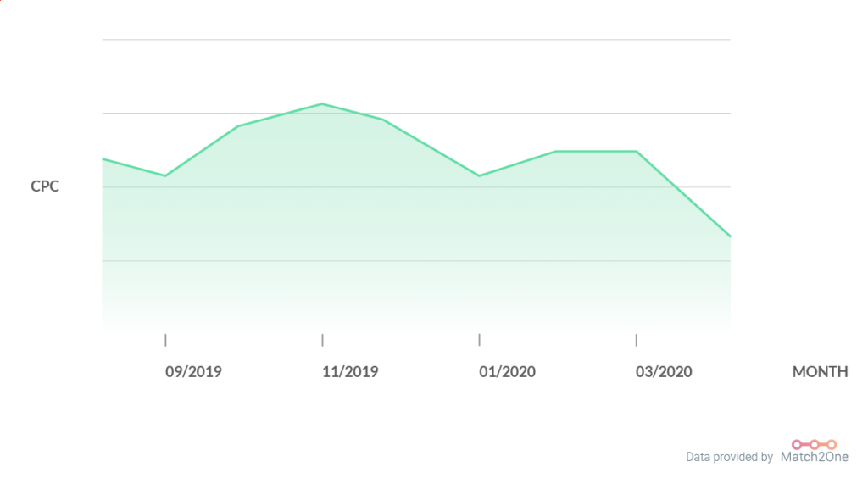Click the Match2One three-circle logo icon
868x478 pixels.
pos(814,444)
